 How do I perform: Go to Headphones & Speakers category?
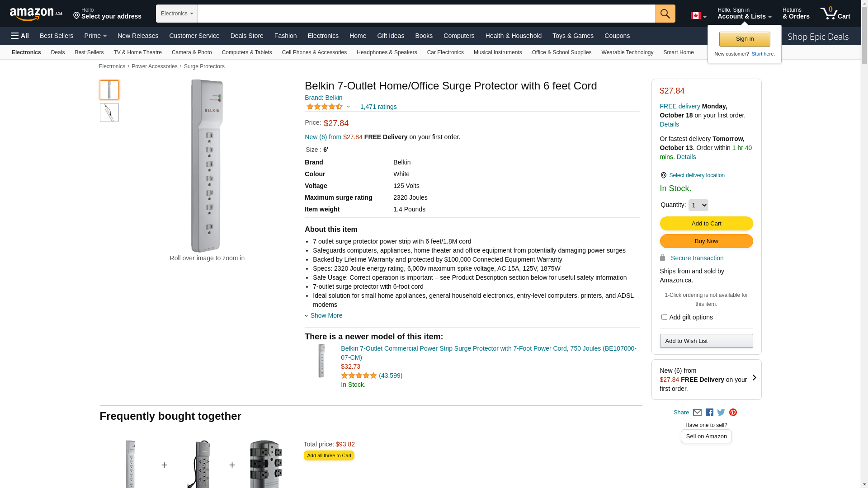[387, 52]
